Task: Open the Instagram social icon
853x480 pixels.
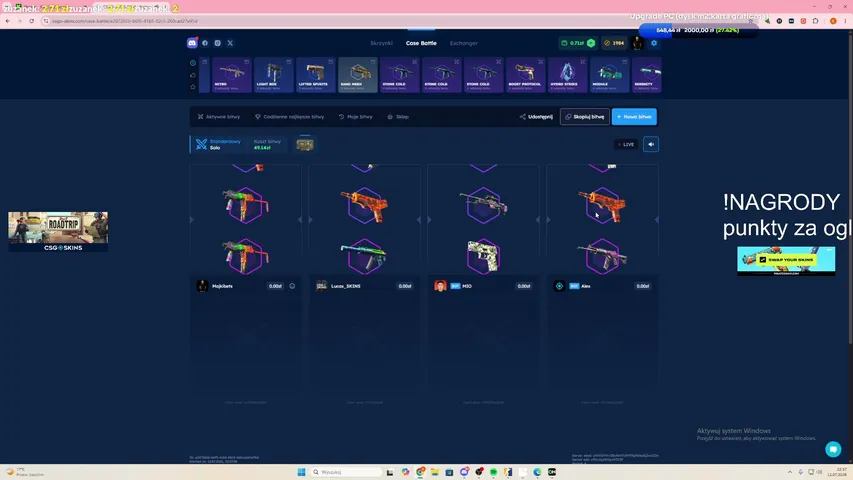Action: [x=218, y=43]
